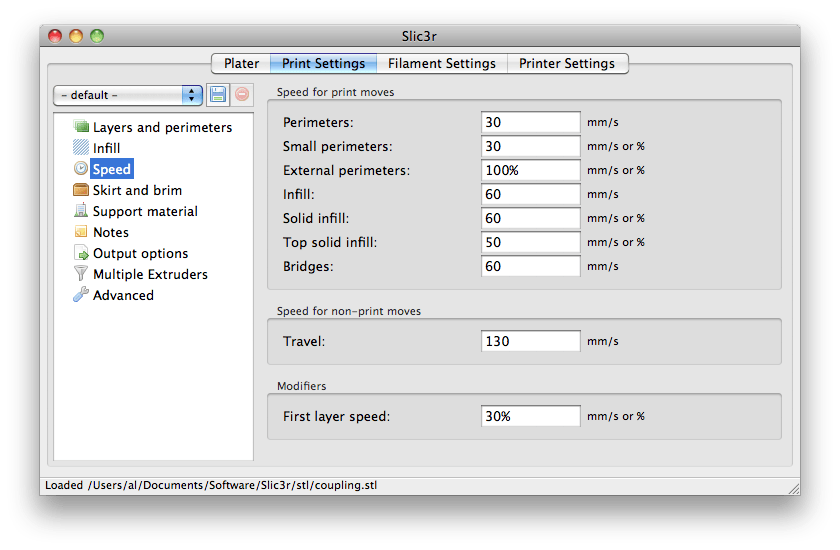Click the 'Travel:' label

[304, 341]
